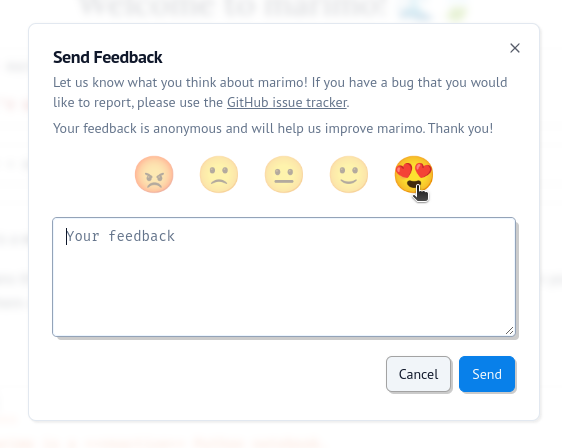Dismiss the dialog using the X icon
Screen dimensions: 562x448
coord(515,48)
